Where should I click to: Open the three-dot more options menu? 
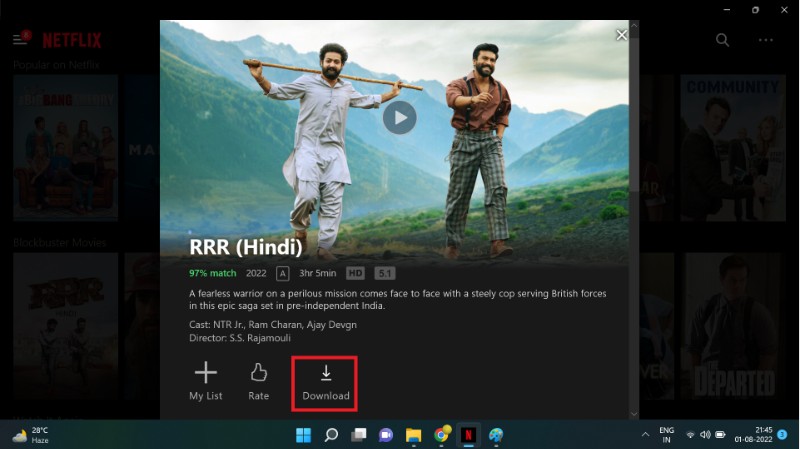coord(765,40)
